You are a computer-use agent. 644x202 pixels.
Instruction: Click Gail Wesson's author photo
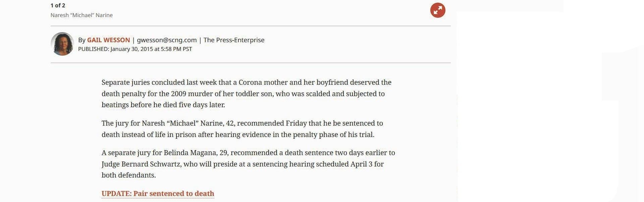[62, 44]
